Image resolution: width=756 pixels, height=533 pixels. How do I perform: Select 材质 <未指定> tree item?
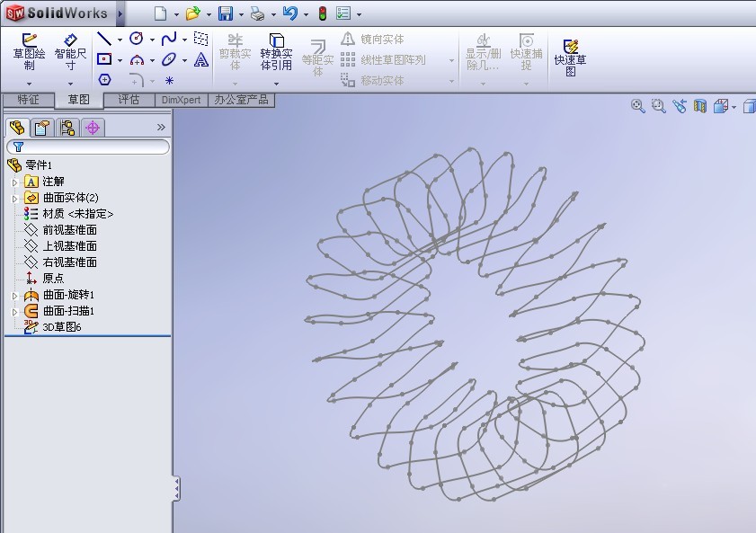pyautogui.click(x=68, y=214)
